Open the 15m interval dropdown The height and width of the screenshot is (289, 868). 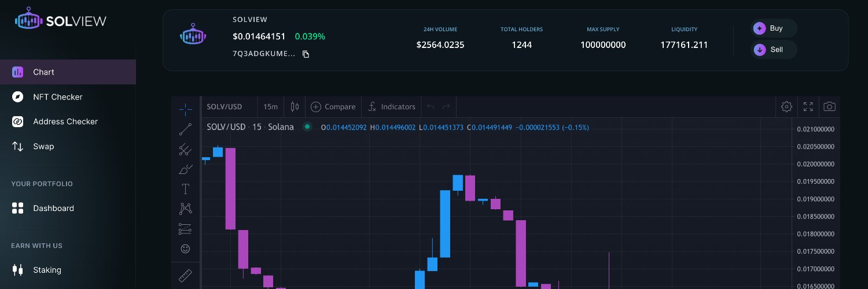(x=270, y=107)
